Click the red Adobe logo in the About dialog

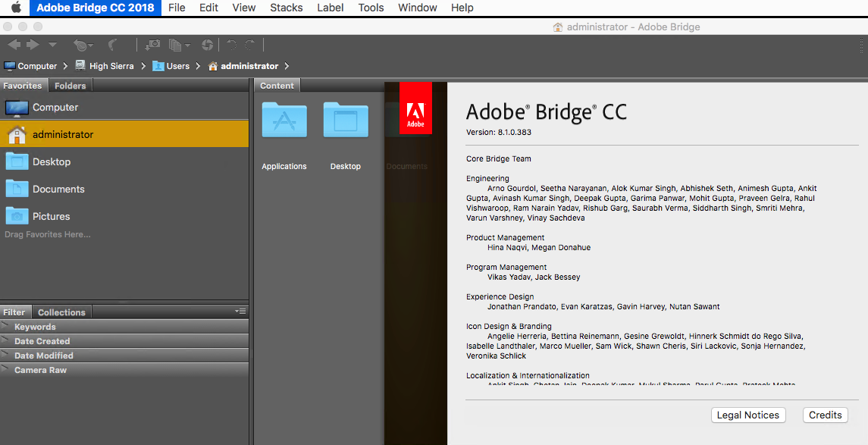[x=415, y=108]
